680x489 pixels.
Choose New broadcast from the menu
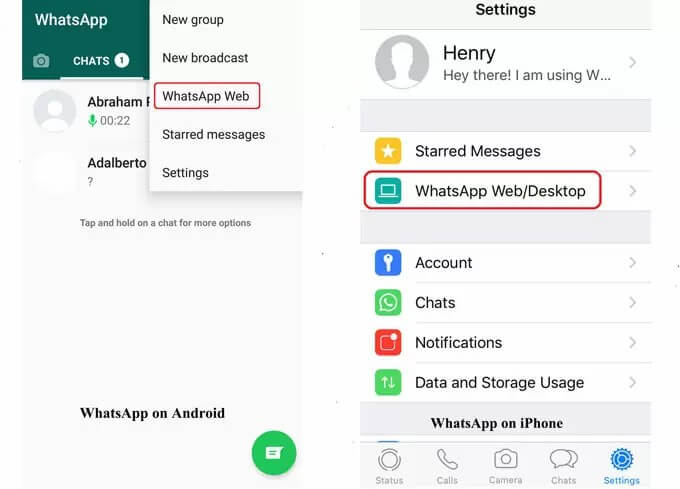point(205,58)
